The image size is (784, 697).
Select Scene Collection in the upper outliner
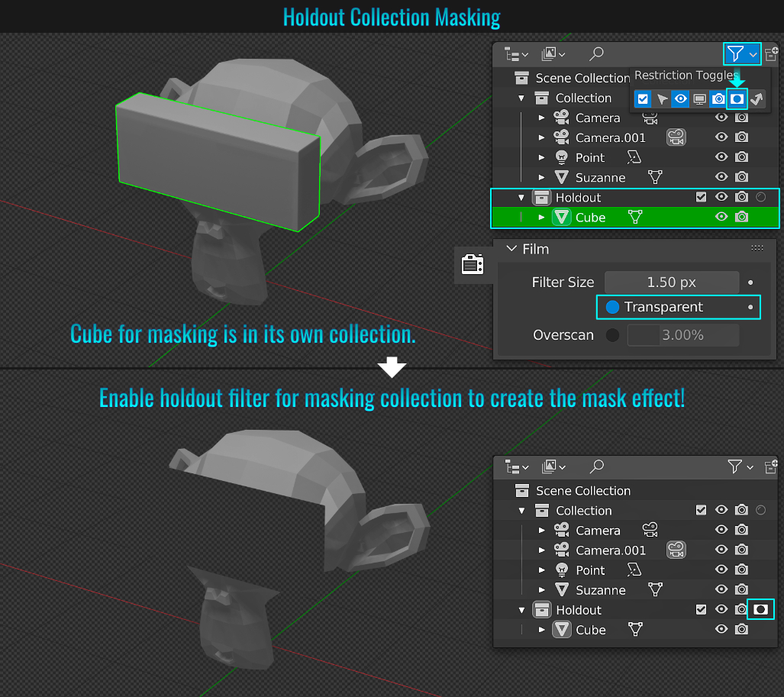click(582, 78)
